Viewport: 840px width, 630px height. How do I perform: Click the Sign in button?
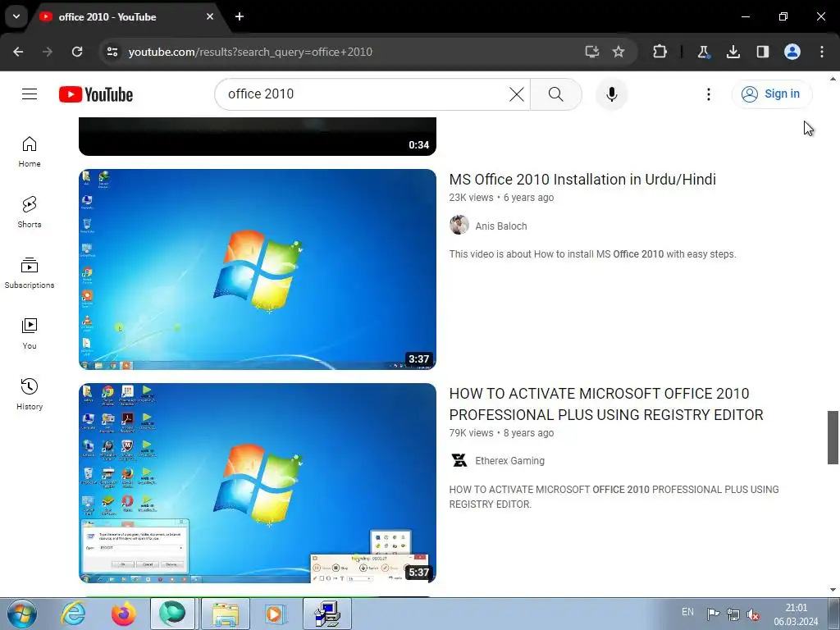tap(771, 94)
